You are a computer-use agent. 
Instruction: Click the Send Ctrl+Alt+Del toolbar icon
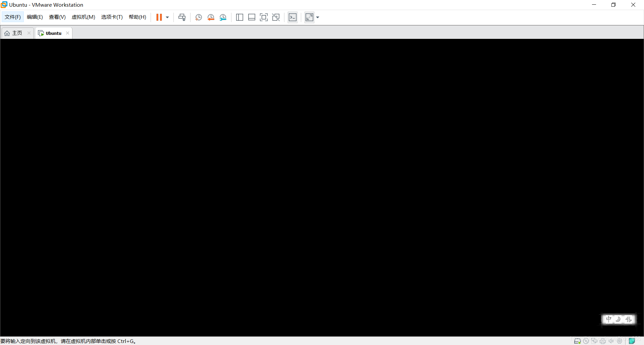click(182, 17)
